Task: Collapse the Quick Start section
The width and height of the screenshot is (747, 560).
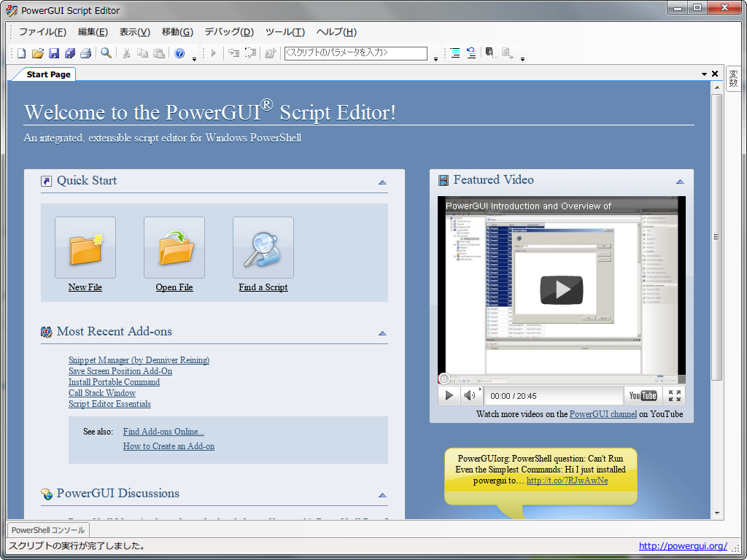Action: pyautogui.click(x=382, y=182)
